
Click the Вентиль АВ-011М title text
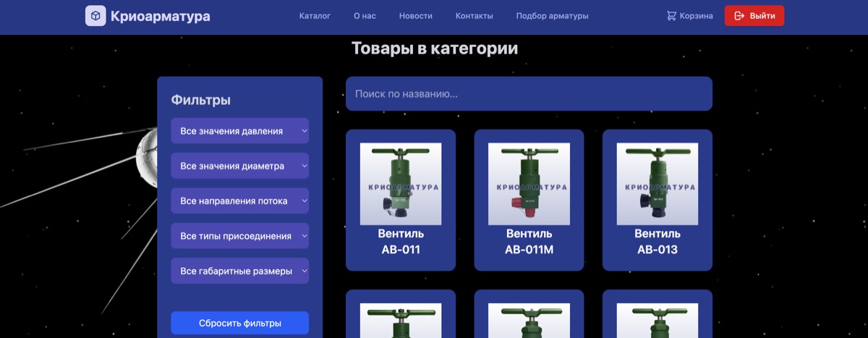click(x=529, y=242)
